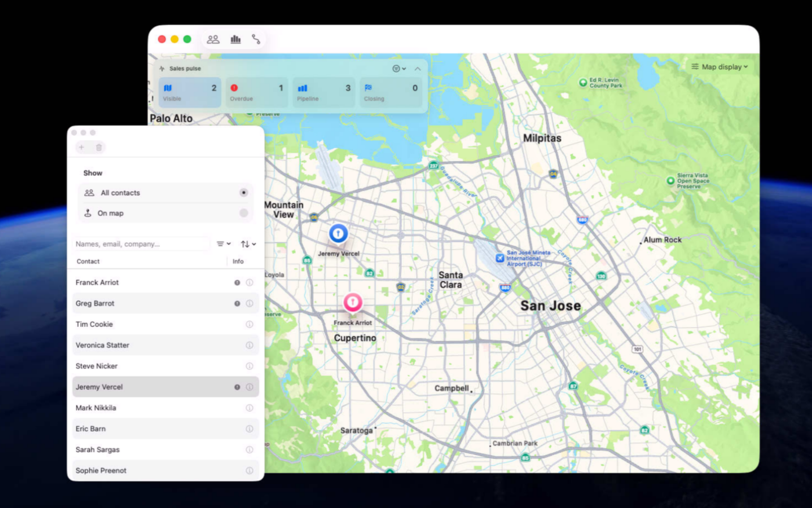
Task: Open the Sales pulse filter dropdown
Action: [x=399, y=69]
